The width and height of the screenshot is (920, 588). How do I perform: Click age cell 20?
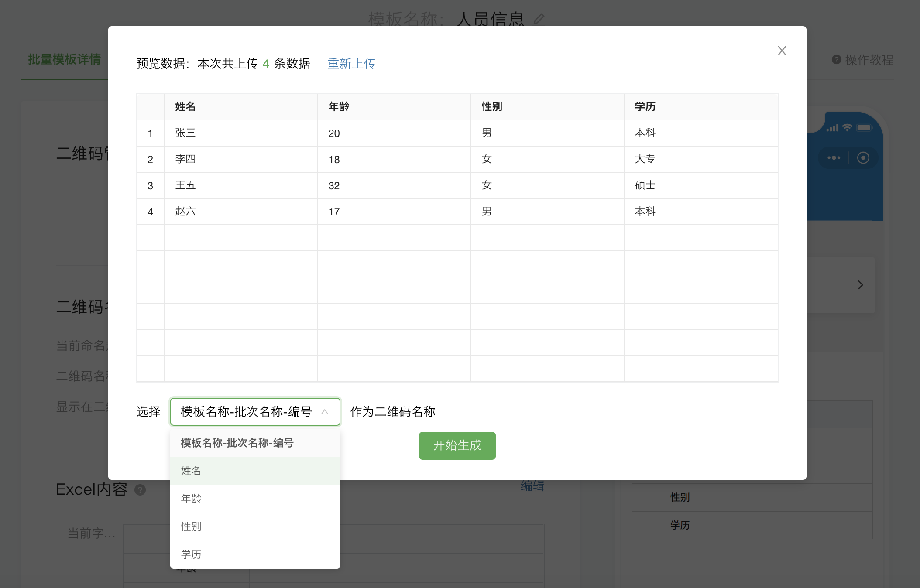[394, 133]
